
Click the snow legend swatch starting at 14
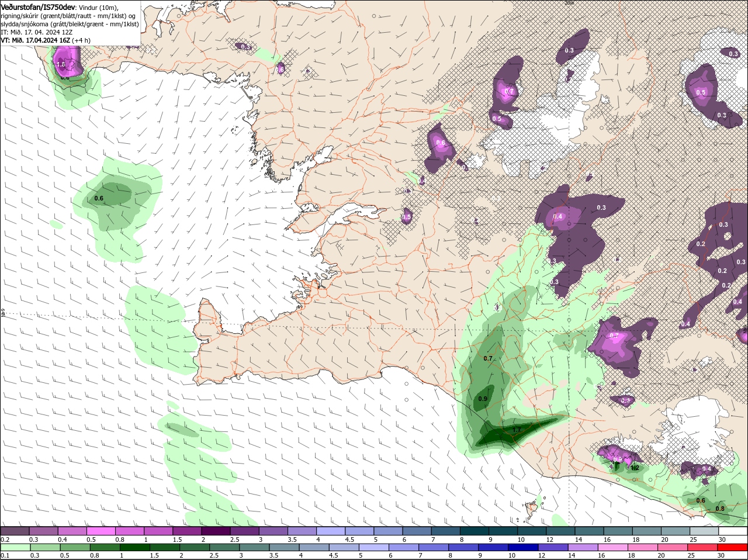point(590,531)
